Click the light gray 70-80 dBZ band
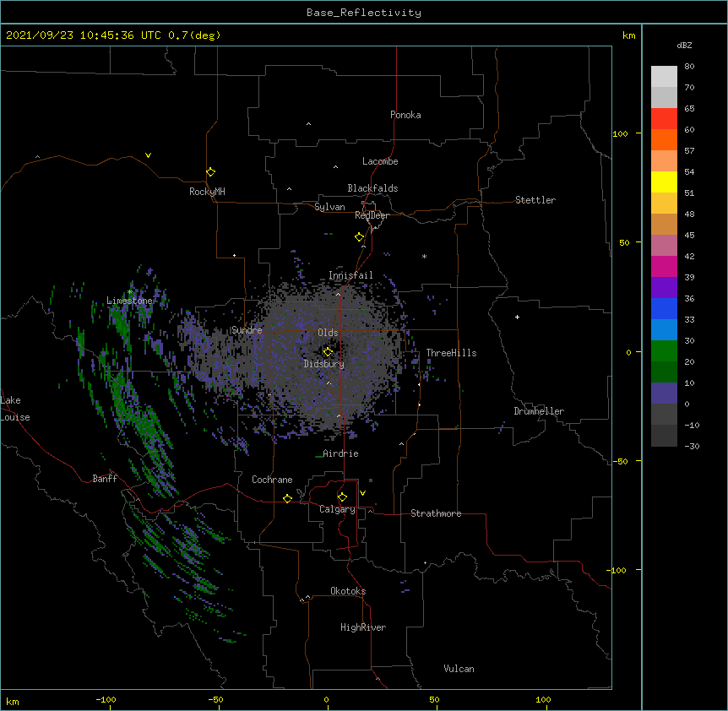 [664, 77]
